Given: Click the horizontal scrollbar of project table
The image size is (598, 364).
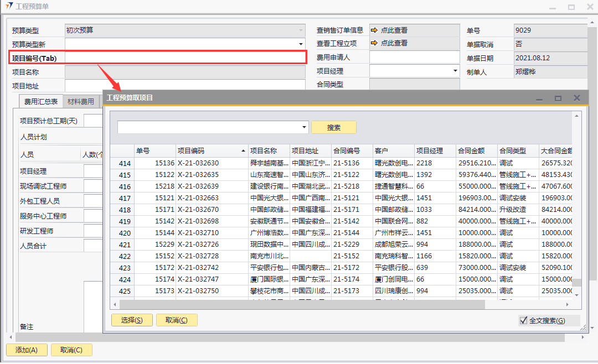Looking at the screenshot, I should (302, 304).
